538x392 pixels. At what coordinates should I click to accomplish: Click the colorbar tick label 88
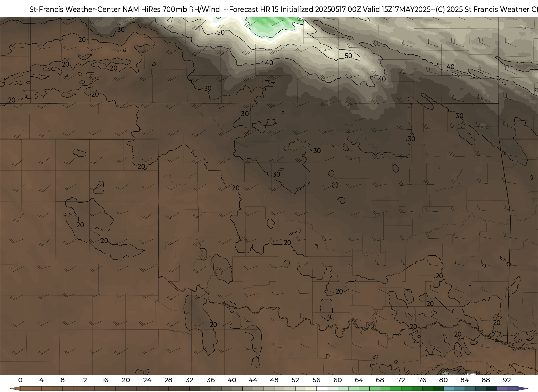pos(486,380)
